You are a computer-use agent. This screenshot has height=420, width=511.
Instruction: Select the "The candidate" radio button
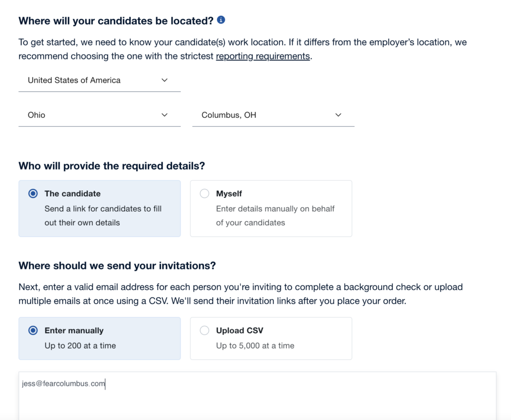(x=33, y=194)
